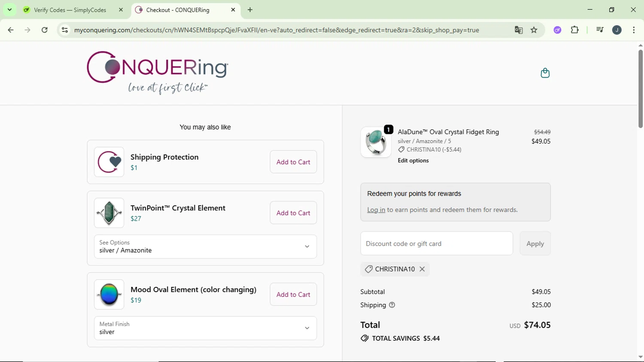Screen dimensions: 644x362
Task: Click the Shipping Protection product name
Action: pyautogui.click(x=164, y=157)
